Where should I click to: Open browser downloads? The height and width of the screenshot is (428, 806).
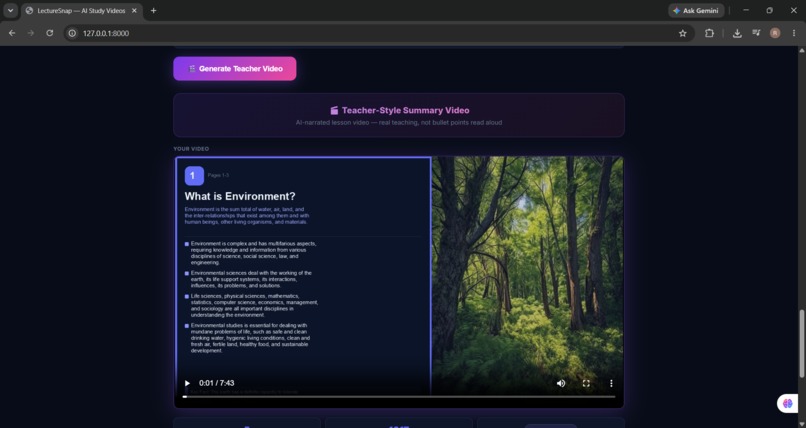[737, 33]
